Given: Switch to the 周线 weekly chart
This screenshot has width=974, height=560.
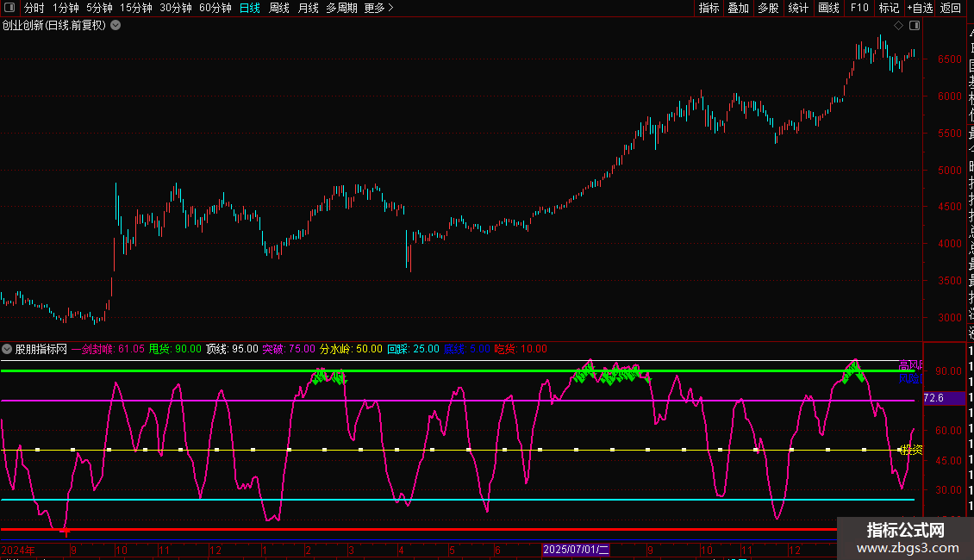Looking at the screenshot, I should [x=279, y=8].
